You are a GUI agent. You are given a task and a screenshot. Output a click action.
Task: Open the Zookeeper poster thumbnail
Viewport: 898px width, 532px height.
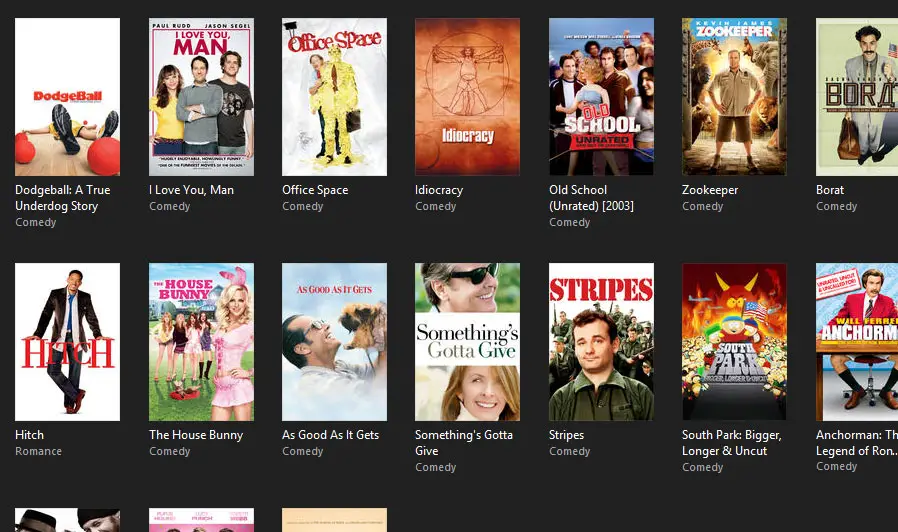coord(734,97)
